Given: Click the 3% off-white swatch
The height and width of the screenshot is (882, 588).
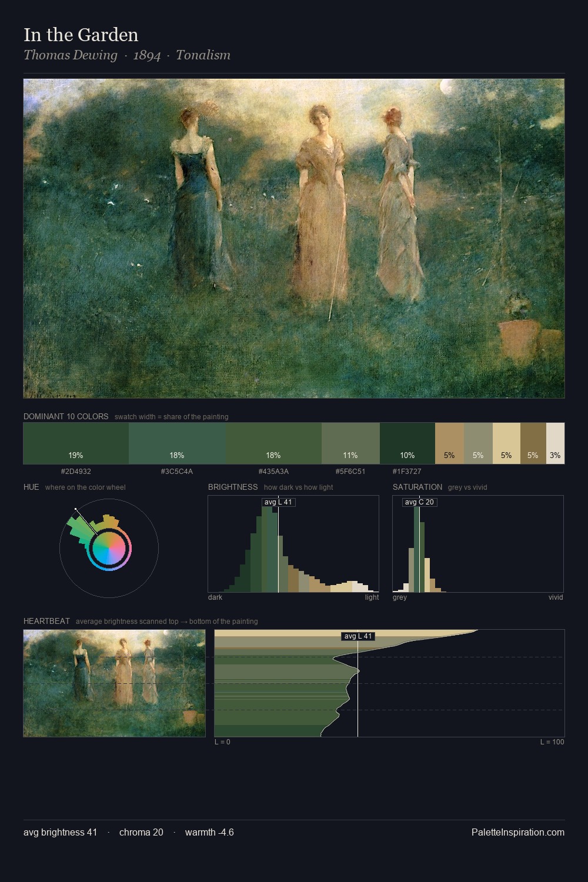Looking at the screenshot, I should click(555, 443).
